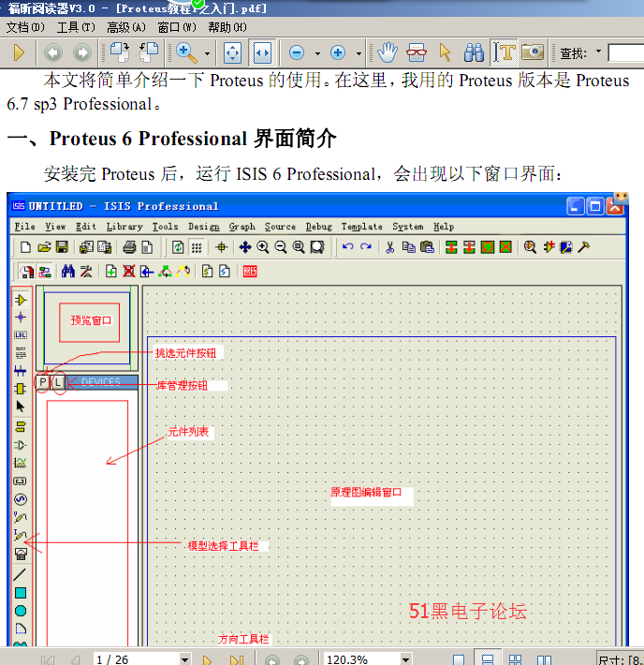Open the 窗口(W) menu

(177, 27)
